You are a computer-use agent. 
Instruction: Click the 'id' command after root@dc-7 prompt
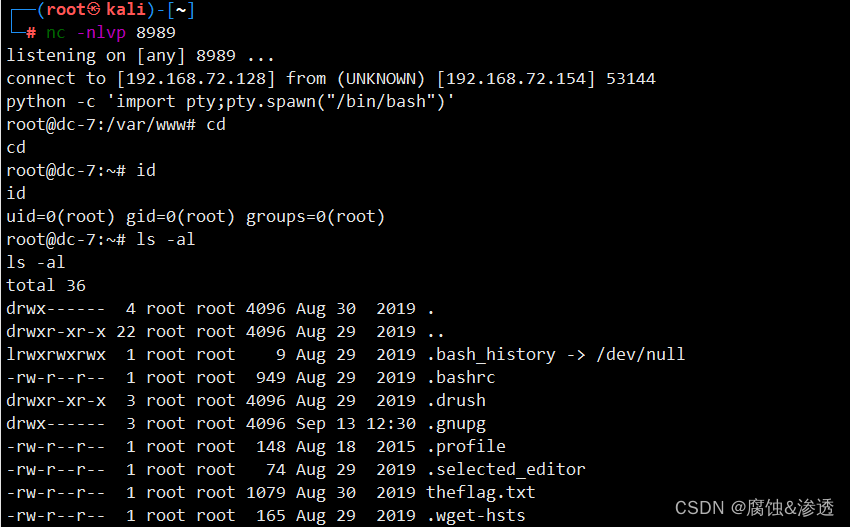(146, 170)
